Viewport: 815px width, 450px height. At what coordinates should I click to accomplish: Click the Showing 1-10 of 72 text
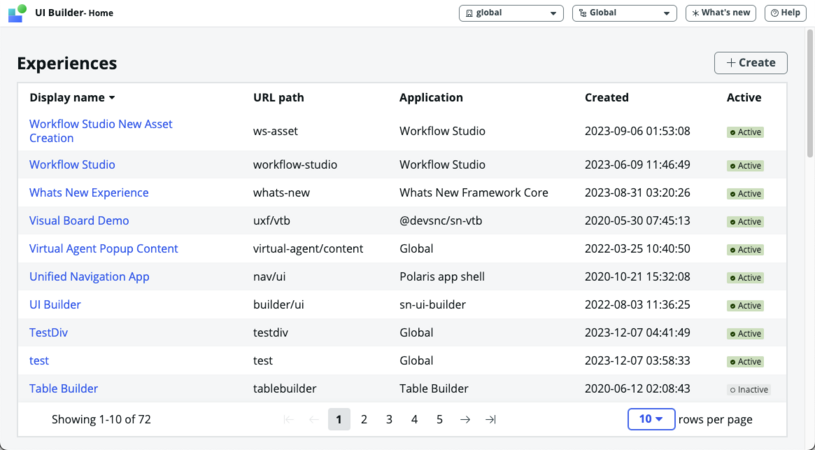(101, 419)
